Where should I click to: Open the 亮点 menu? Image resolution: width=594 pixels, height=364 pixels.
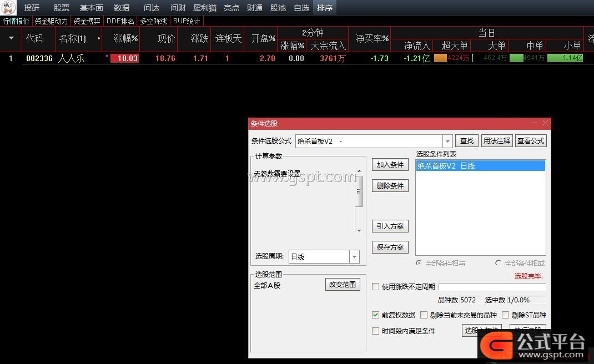[231, 8]
